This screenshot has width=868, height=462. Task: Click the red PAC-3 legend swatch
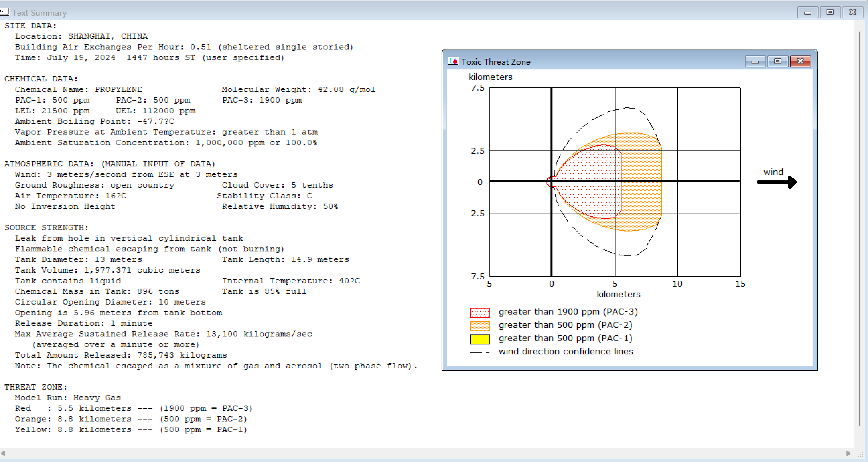480,313
